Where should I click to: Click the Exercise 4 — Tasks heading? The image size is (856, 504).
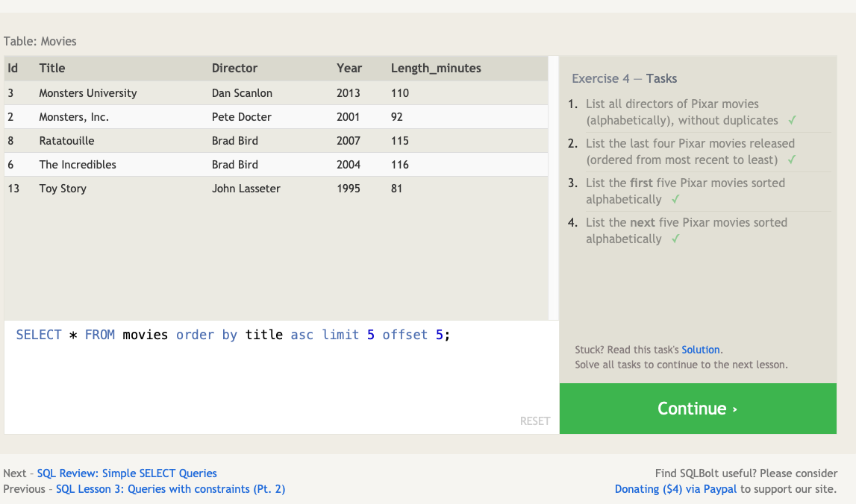625,78
